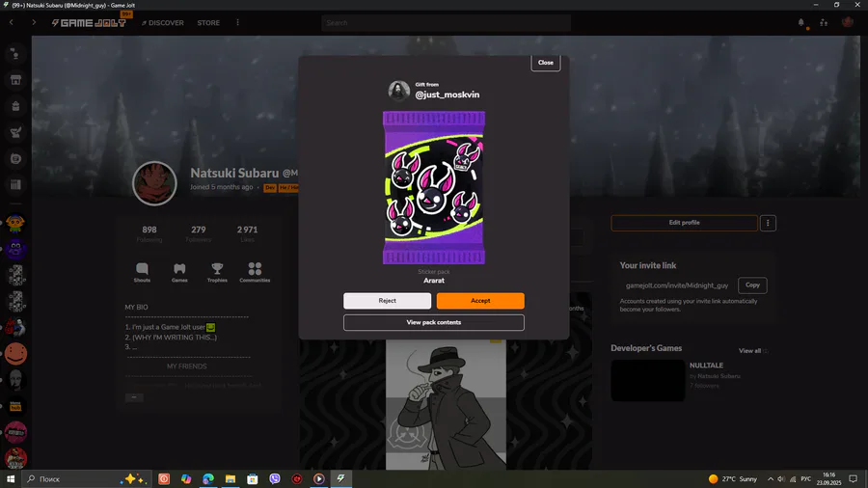Open the Windows Start menu

(10, 478)
